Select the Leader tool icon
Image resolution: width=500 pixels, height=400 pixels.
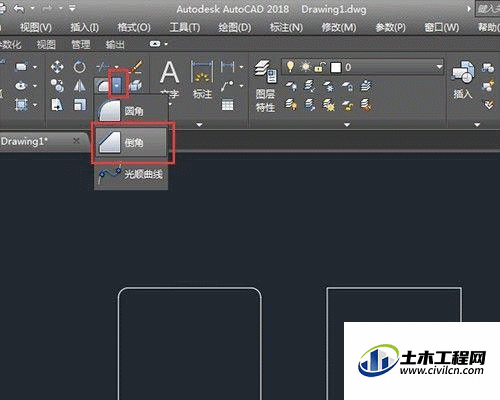pos(227,86)
